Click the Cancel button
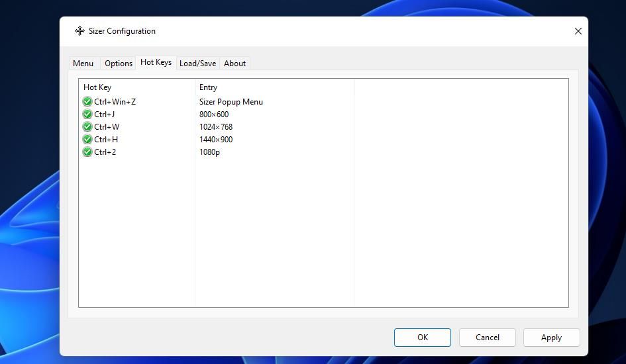This screenshot has width=626, height=364. pos(488,338)
